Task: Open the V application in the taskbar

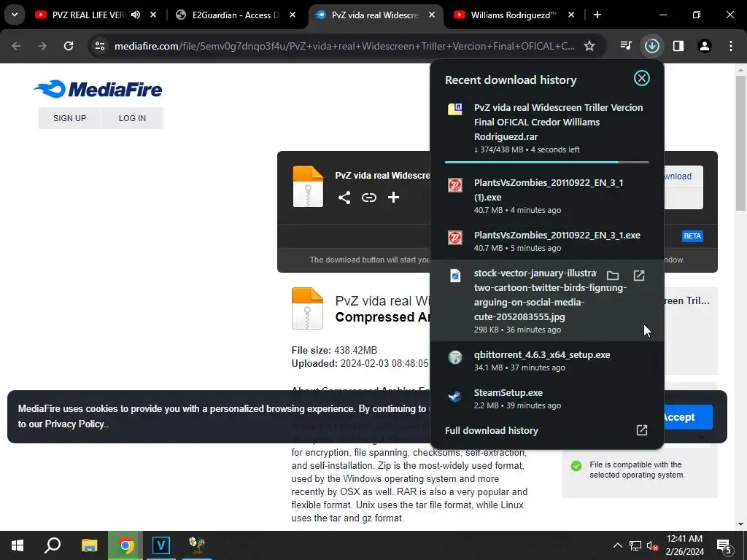Action: click(161, 545)
